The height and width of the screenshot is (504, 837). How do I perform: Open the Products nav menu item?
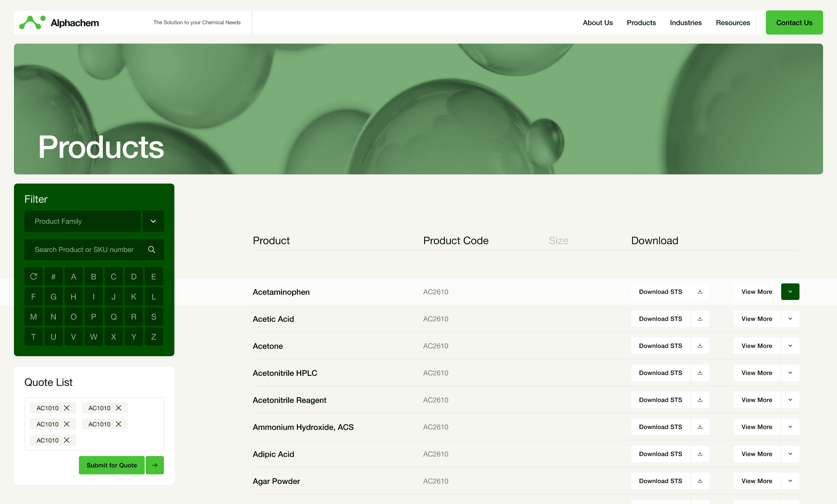coord(641,23)
